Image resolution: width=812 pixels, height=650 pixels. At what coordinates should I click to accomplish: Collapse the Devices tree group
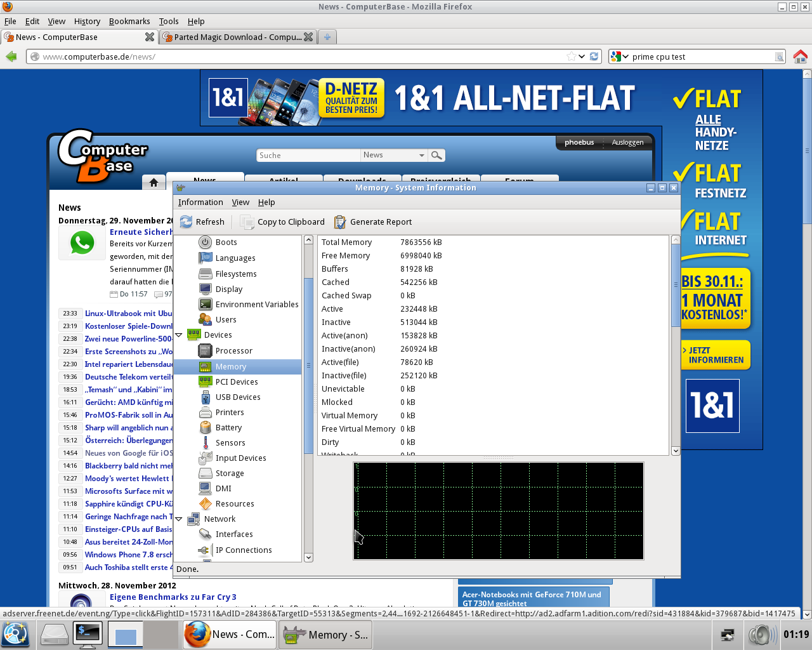click(x=179, y=335)
